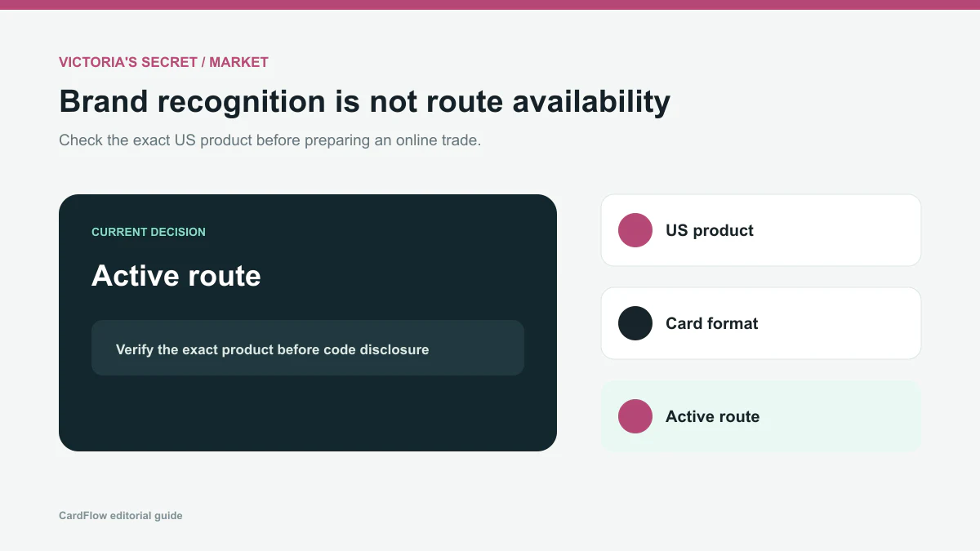Click the dark Current Decision panel background
This screenshot has height=551, width=980.
308,416
